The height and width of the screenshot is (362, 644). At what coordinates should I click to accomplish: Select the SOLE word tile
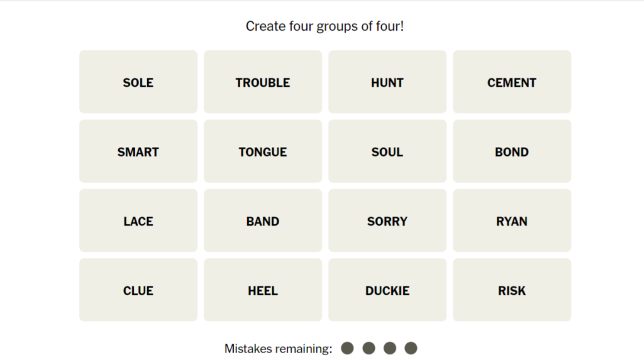(138, 82)
